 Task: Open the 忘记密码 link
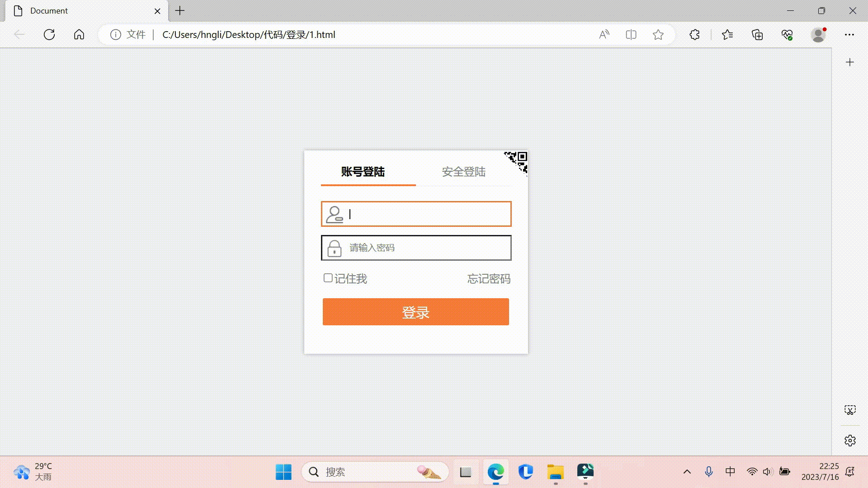click(488, 279)
